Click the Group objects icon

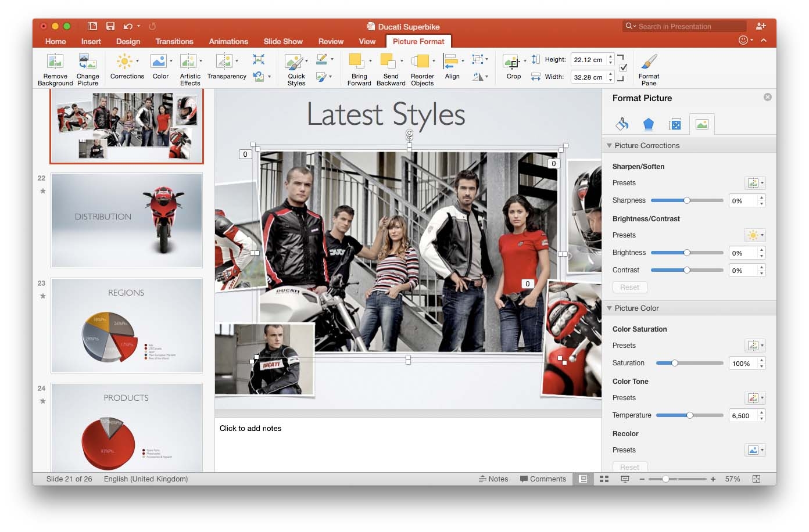478,59
